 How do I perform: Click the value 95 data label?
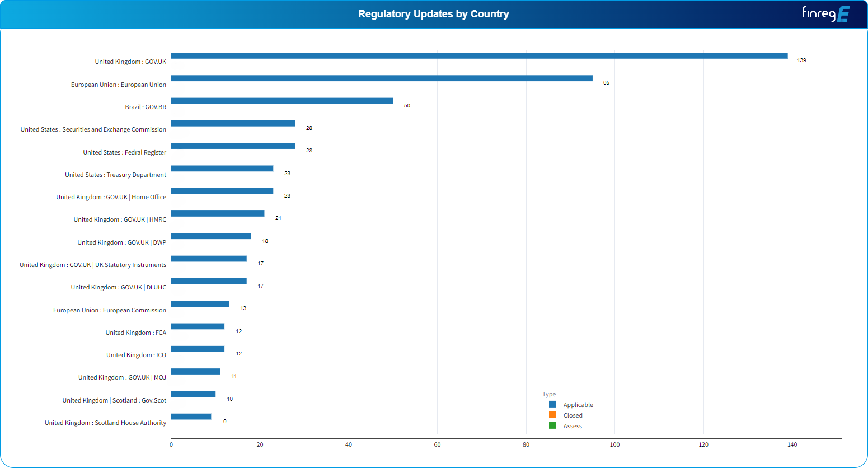606,82
